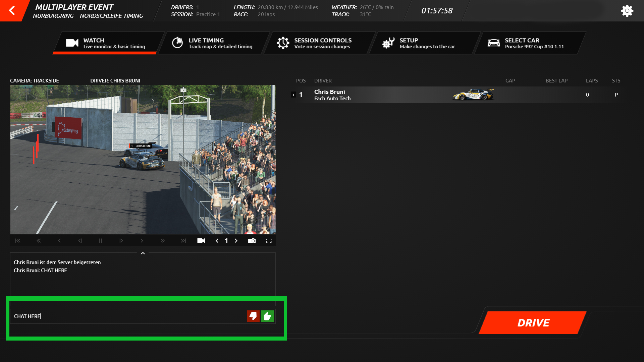Click the Multiplayer Event title
Viewport: 644px width, 362px height.
coord(74,7)
